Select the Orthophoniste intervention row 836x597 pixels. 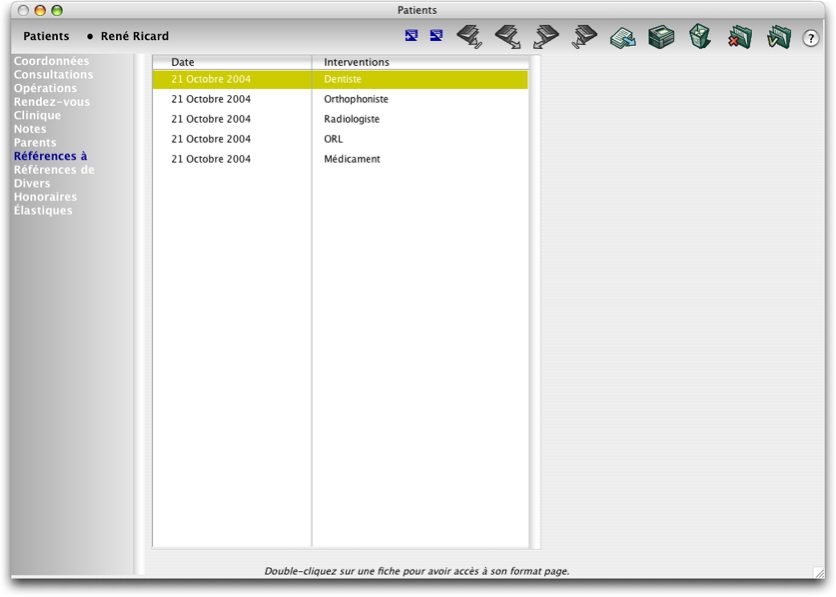[340, 99]
